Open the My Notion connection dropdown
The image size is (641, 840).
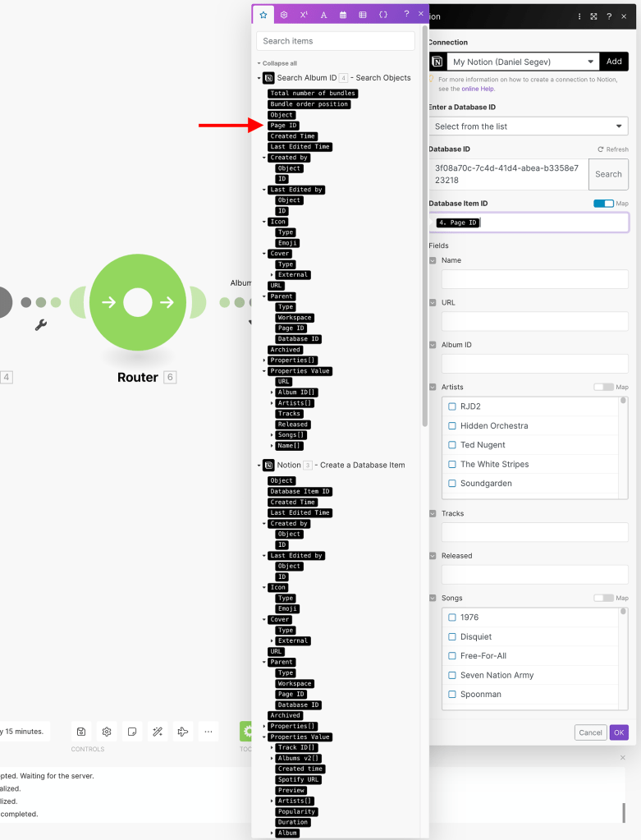523,62
